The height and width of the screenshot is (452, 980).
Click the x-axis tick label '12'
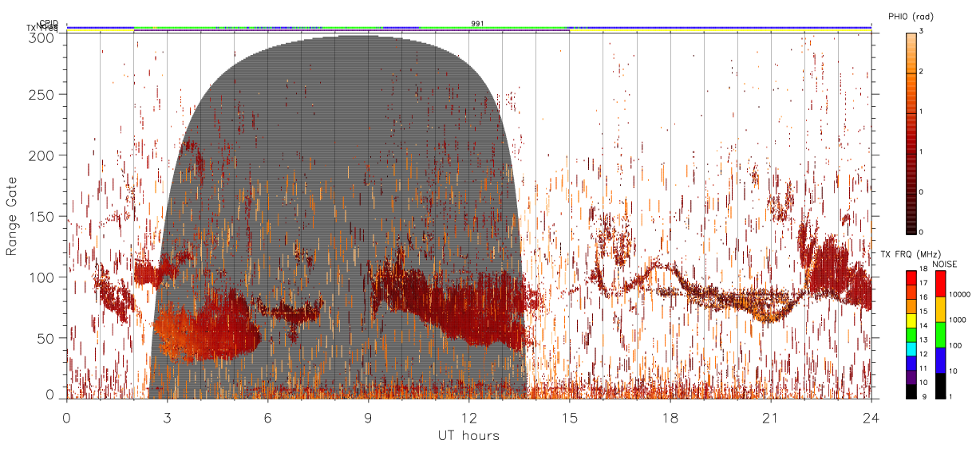tap(468, 417)
